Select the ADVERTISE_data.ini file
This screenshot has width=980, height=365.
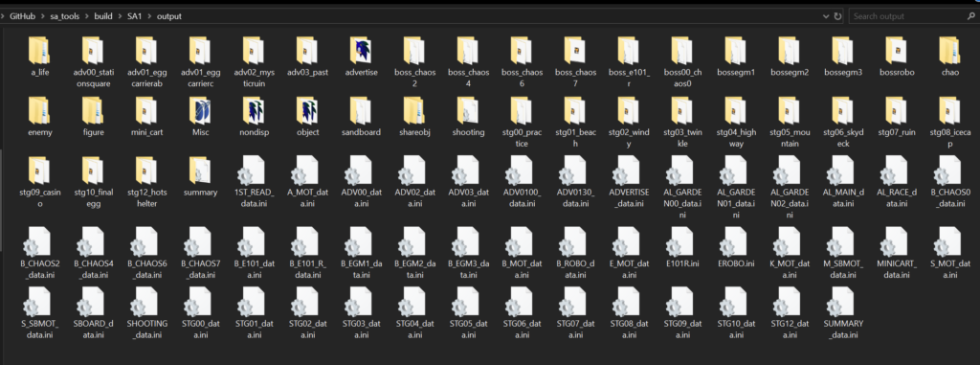click(629, 183)
